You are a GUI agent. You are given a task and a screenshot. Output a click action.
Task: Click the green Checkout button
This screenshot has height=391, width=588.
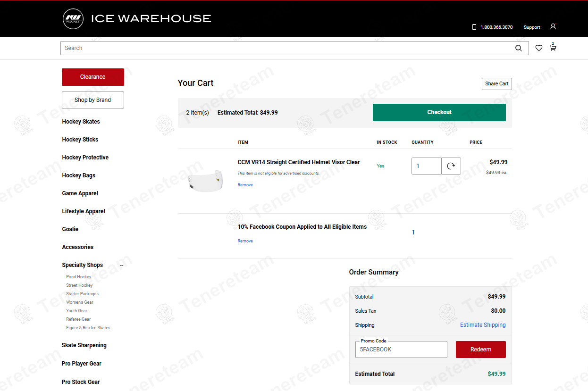(439, 112)
